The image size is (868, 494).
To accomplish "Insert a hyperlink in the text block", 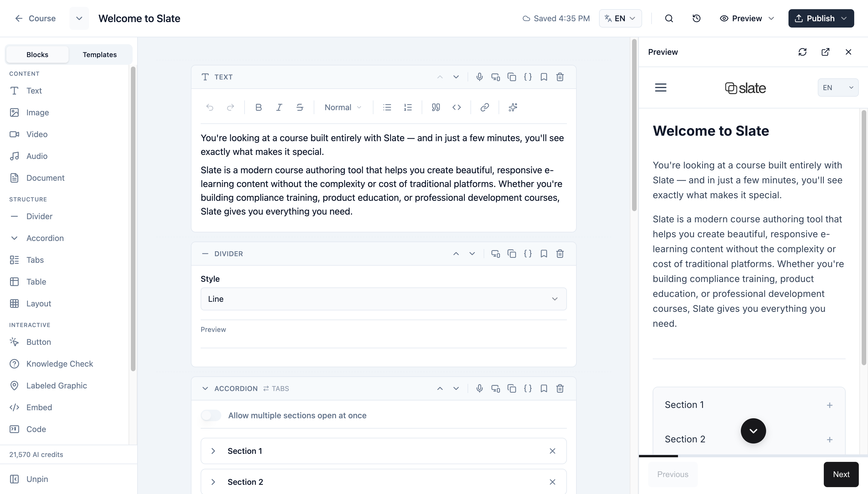I will [485, 107].
